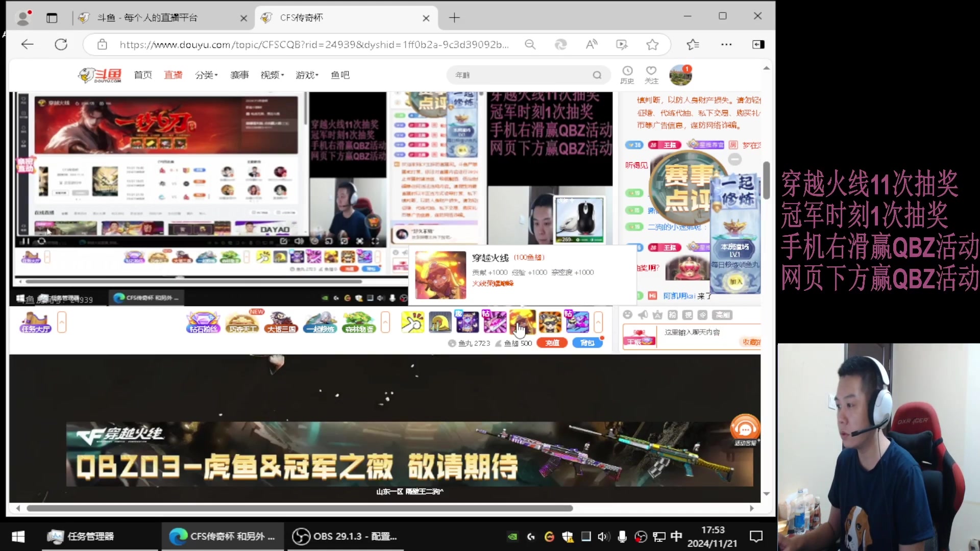Viewport: 980px width, 551px height.
Task: Click the emoji face icon in chat toolbar
Action: click(x=628, y=315)
